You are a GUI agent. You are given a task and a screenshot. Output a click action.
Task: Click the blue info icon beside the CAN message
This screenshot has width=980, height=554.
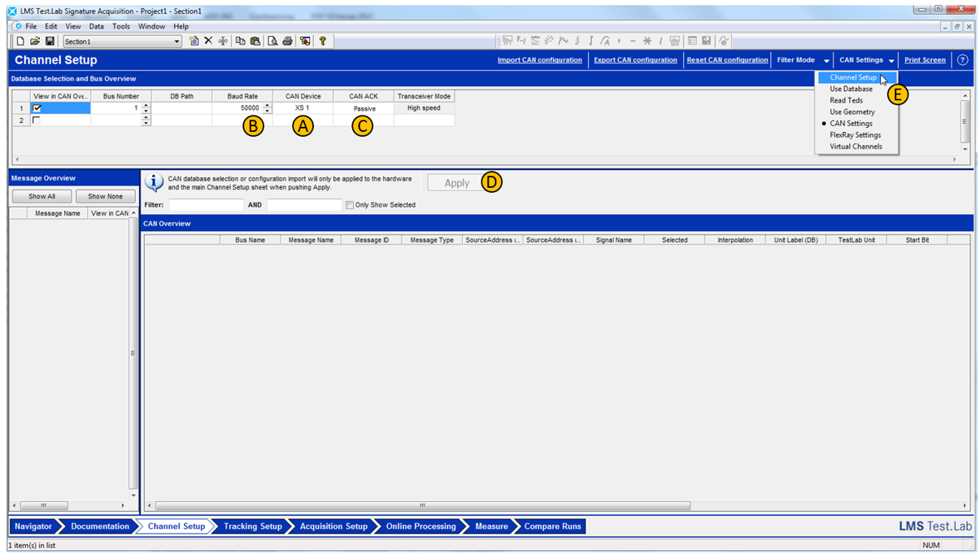(x=154, y=183)
